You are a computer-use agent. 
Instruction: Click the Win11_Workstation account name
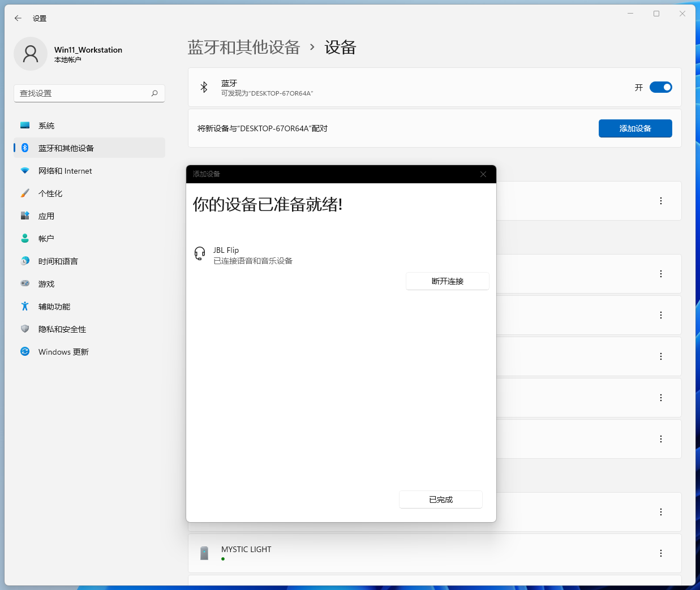pyautogui.click(x=88, y=50)
